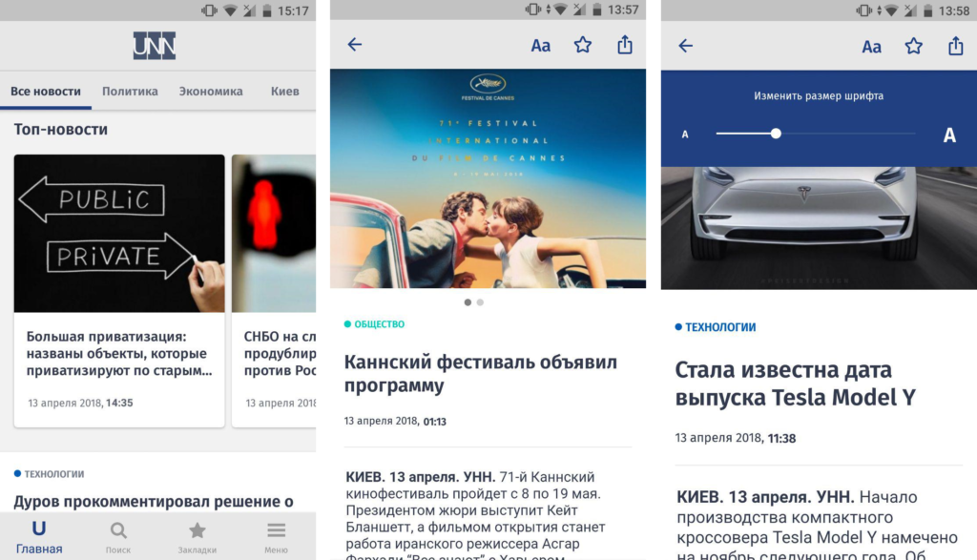Select the first image carousel dot
This screenshot has height=560, width=977.
coord(468,302)
